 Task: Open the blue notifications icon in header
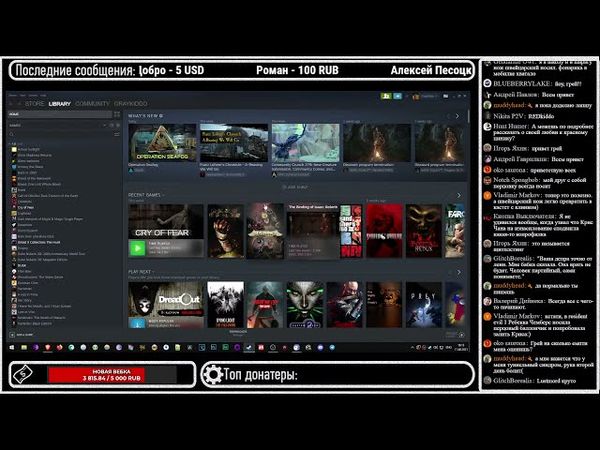pos(397,96)
